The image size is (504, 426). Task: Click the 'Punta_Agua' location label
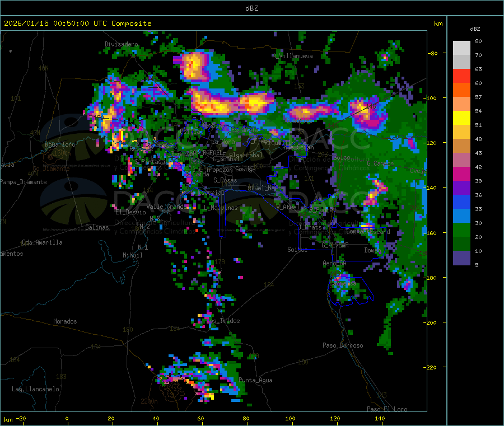coord(255,381)
